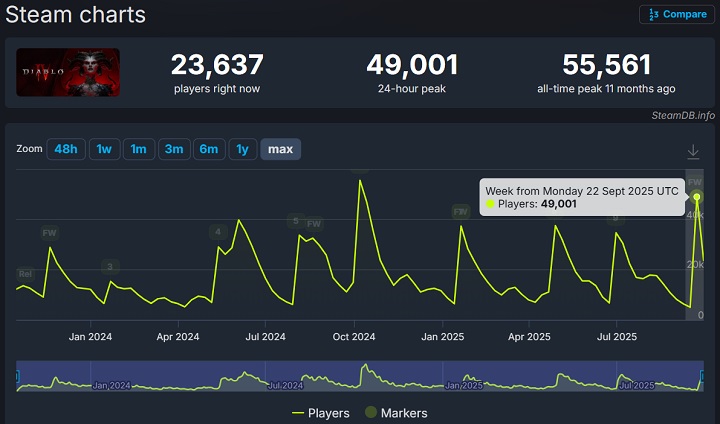Select the max zoom button
This screenshot has height=424, width=720.
point(280,149)
